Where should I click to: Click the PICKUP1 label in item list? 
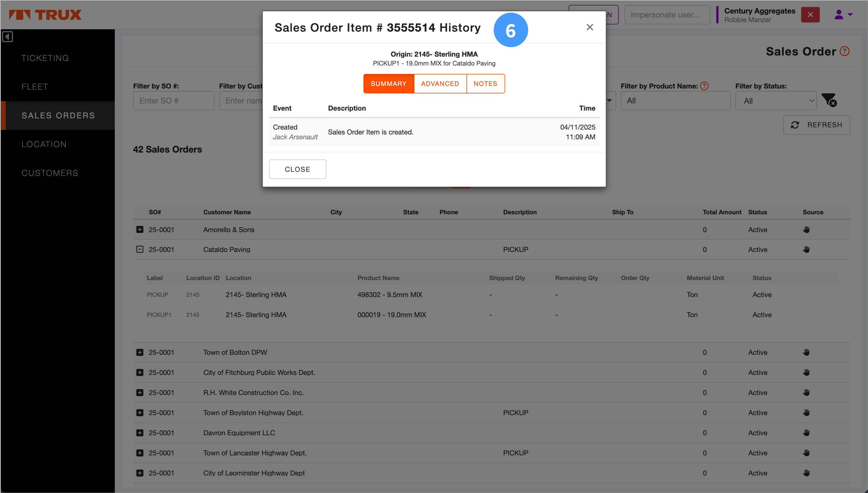[x=159, y=315]
